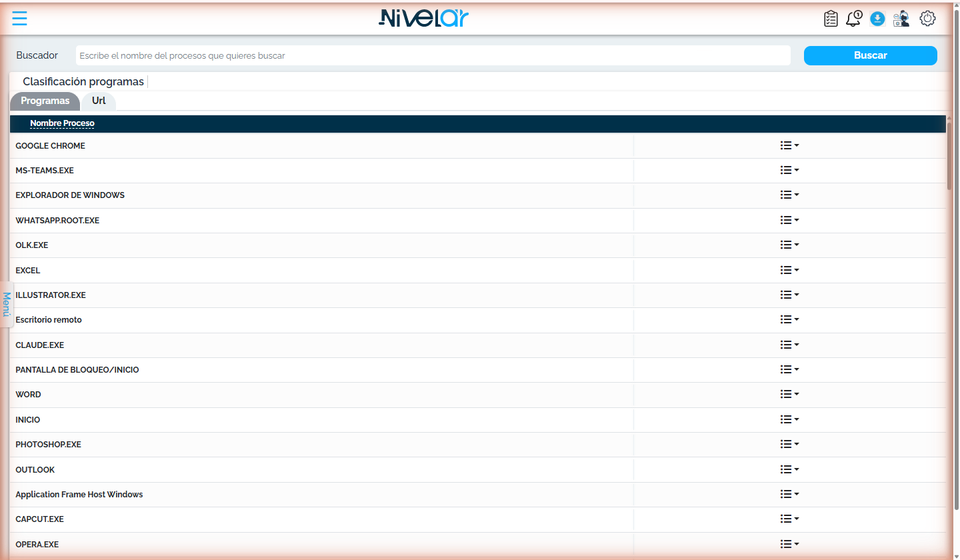Select the OPERA.EXE process name
This screenshot has height=560, width=960.
pos(37,544)
